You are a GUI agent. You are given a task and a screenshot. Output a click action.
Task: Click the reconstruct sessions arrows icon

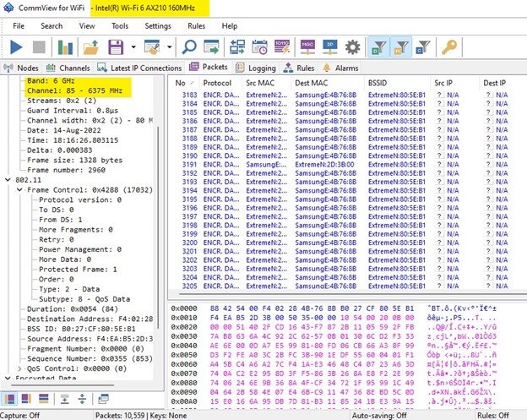point(237,46)
